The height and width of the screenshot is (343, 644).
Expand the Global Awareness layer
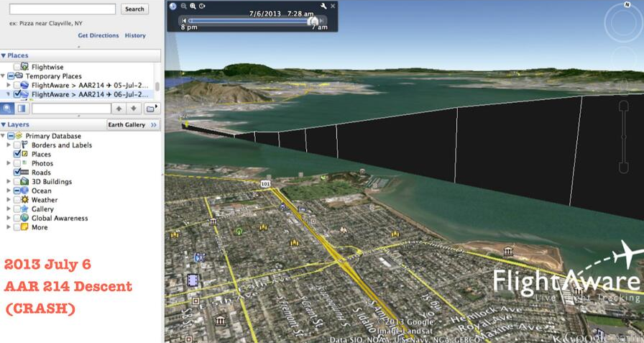[x=8, y=218]
